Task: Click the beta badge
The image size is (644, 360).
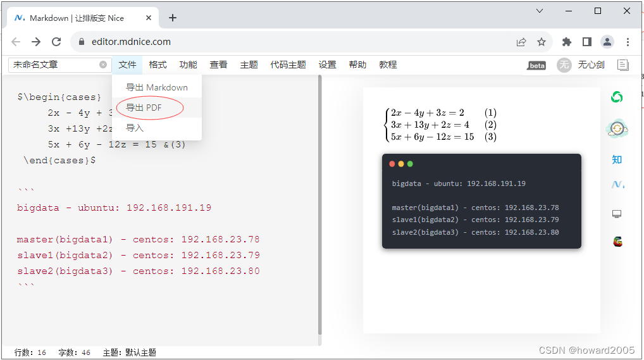Action: (537, 65)
